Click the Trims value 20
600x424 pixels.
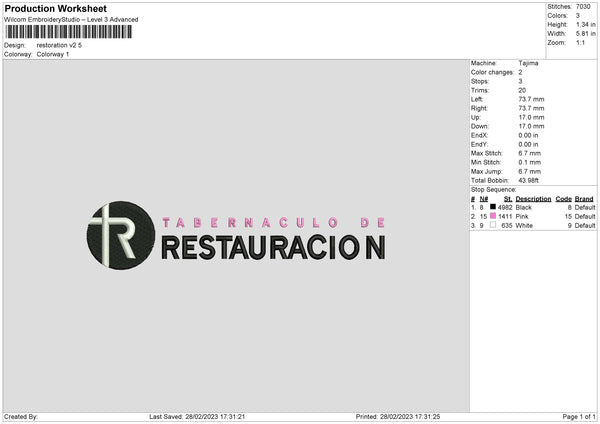522,90
